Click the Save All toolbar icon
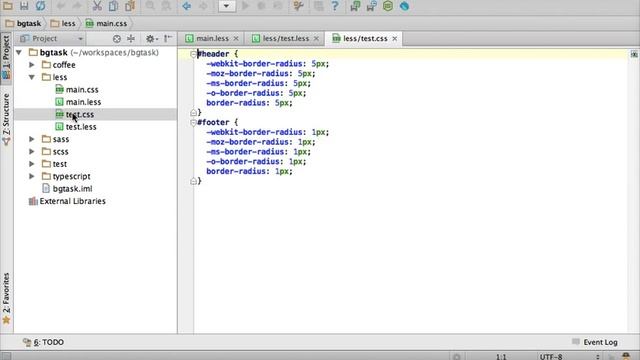640x360 pixels. click(24, 6)
